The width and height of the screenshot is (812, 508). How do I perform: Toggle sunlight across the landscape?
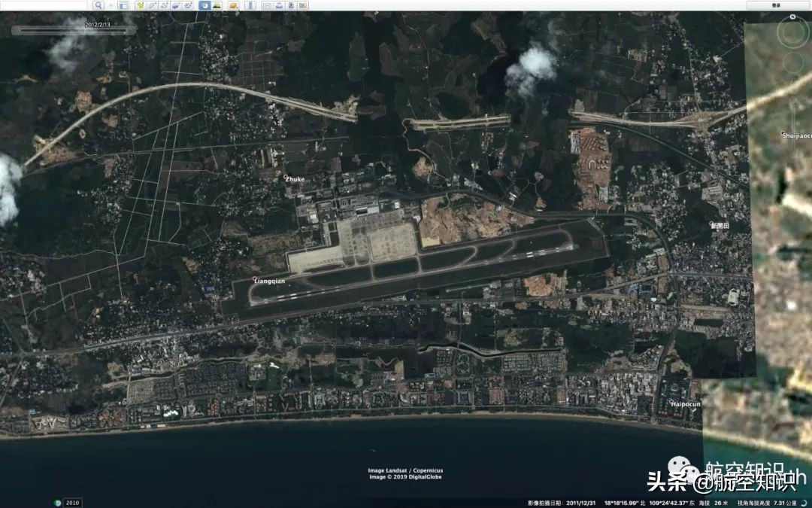point(217,5)
